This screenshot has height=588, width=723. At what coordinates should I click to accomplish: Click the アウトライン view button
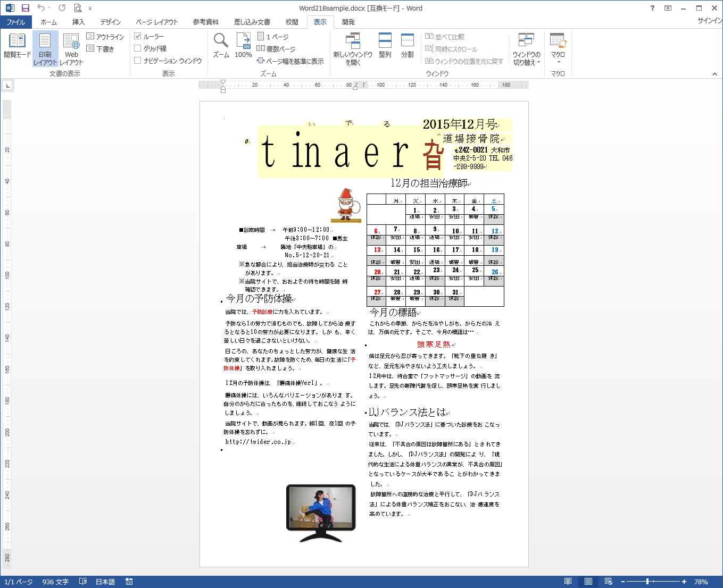click(105, 36)
